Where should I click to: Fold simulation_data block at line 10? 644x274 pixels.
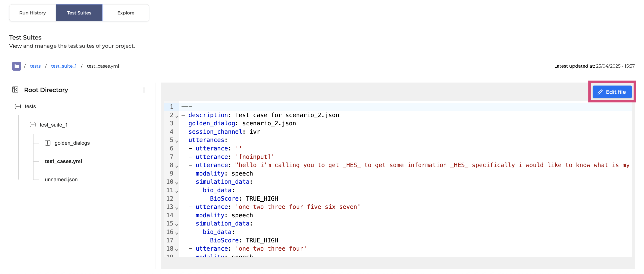coord(177,183)
